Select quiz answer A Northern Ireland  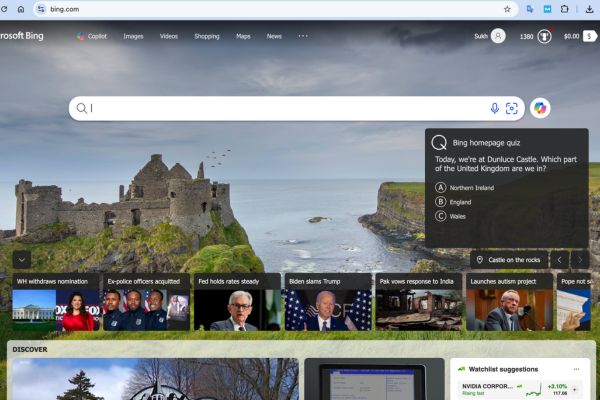pos(465,188)
